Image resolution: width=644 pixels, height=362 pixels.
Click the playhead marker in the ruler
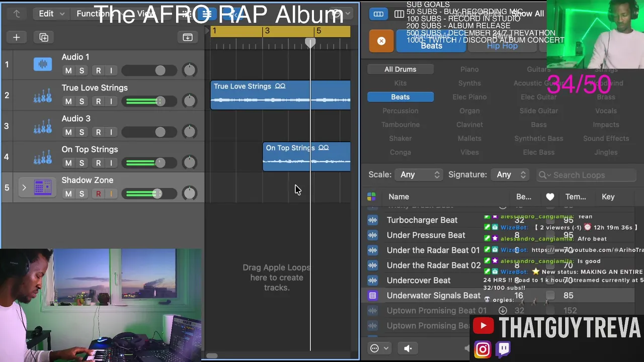click(x=310, y=43)
